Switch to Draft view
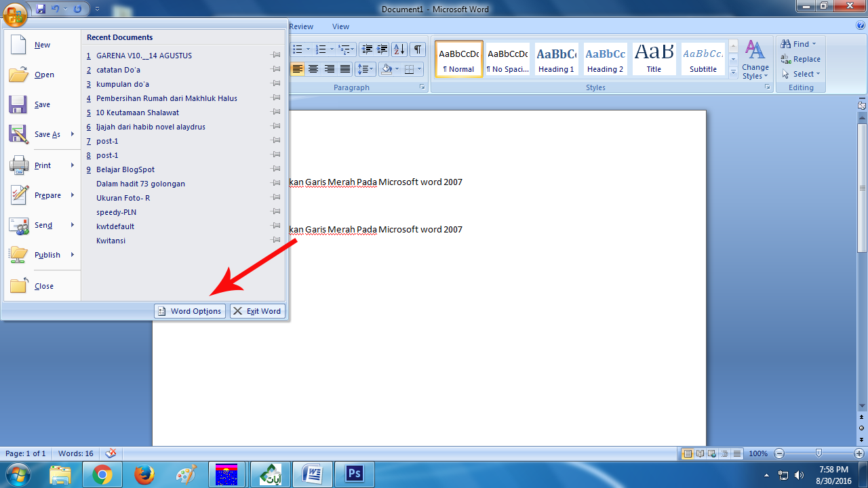 736,453
